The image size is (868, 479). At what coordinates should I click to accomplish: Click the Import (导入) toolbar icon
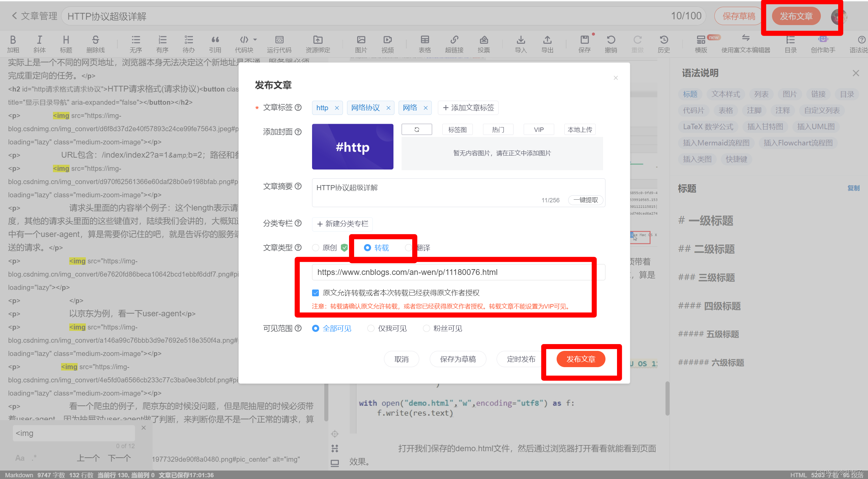[521, 40]
